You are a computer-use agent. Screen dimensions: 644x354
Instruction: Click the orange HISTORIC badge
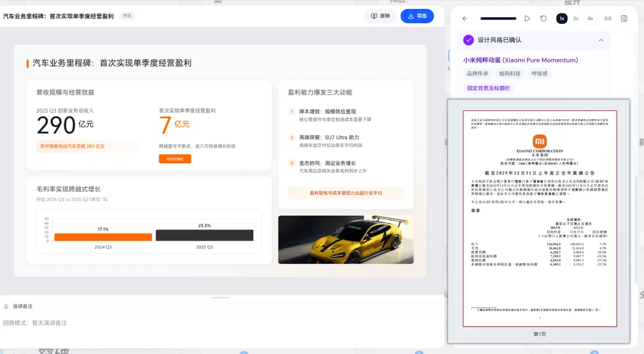(175, 159)
